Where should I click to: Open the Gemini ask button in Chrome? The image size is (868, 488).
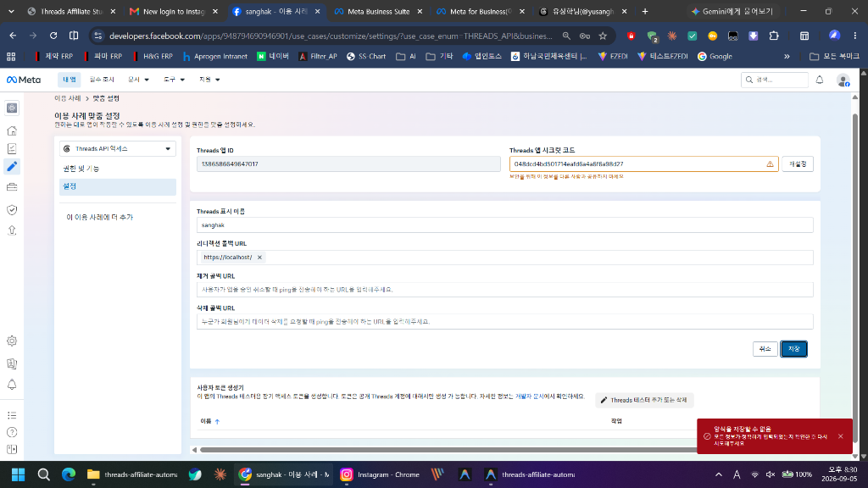click(x=734, y=11)
